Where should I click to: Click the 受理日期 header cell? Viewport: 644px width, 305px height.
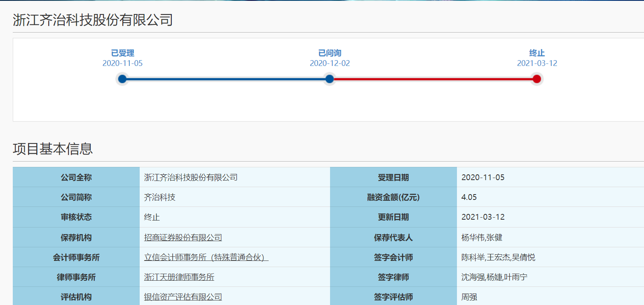coord(393,177)
